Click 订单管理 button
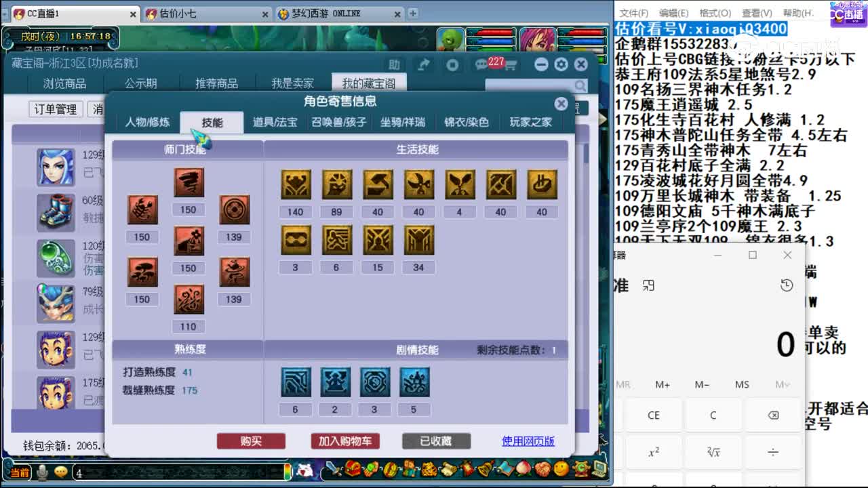Viewport: 868px width, 488px height. point(56,109)
